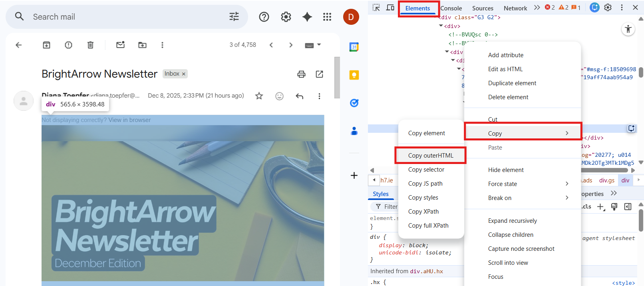Select Duplicate element
Screen dimensions: 644x286
[x=523, y=83]
